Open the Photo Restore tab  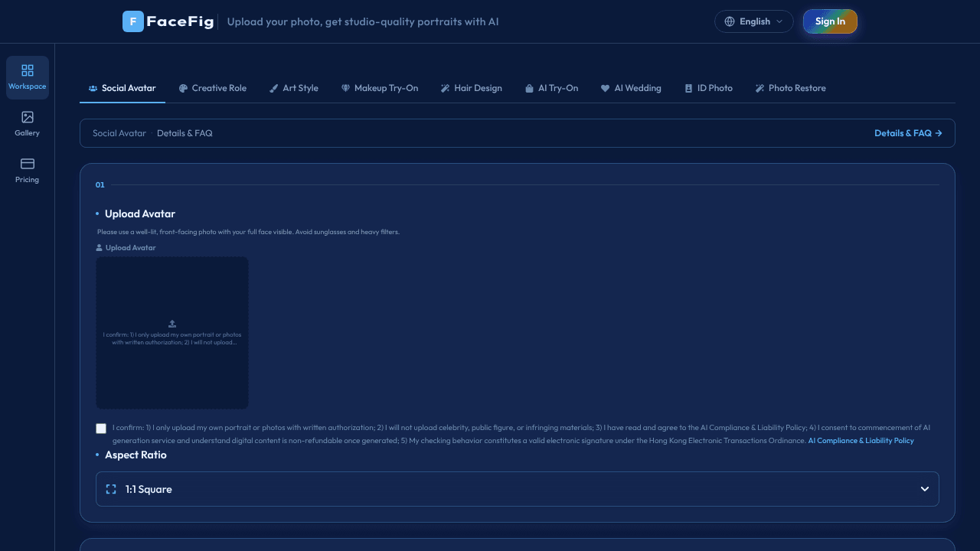[791, 88]
